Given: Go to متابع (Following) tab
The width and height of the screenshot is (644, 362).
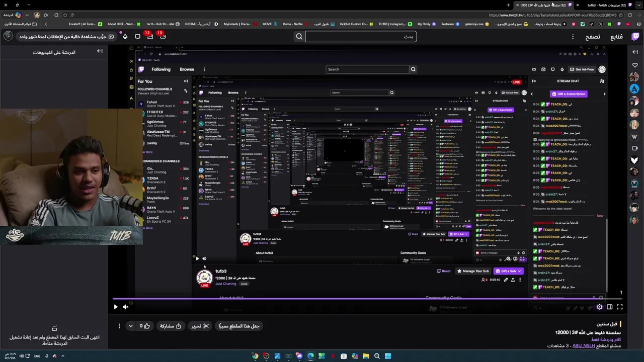Looking at the screenshot, I should point(616,37).
